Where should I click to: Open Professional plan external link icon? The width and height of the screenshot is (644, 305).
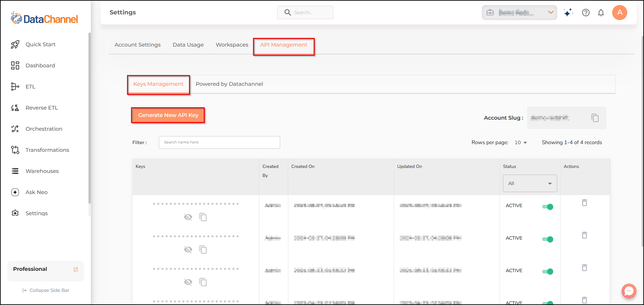pos(76,269)
